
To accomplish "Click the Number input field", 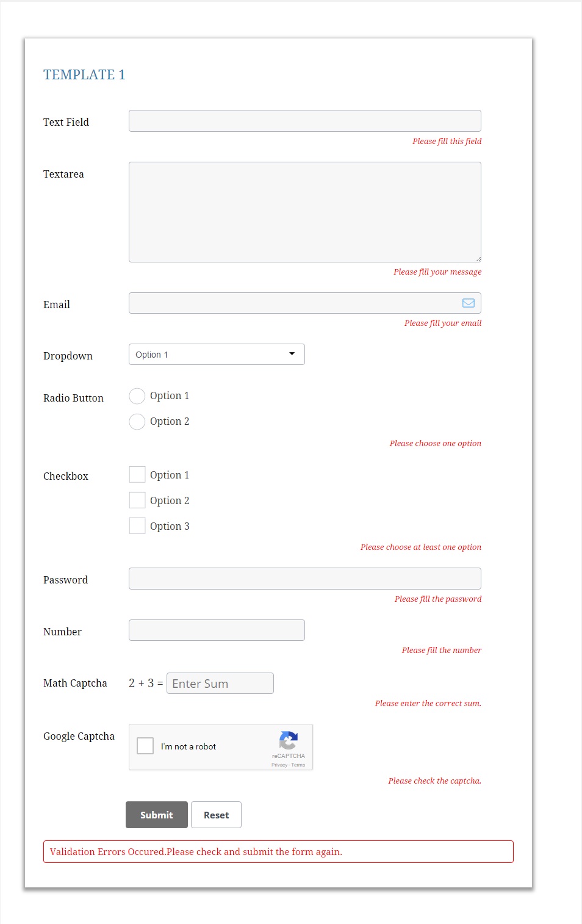I will (217, 630).
